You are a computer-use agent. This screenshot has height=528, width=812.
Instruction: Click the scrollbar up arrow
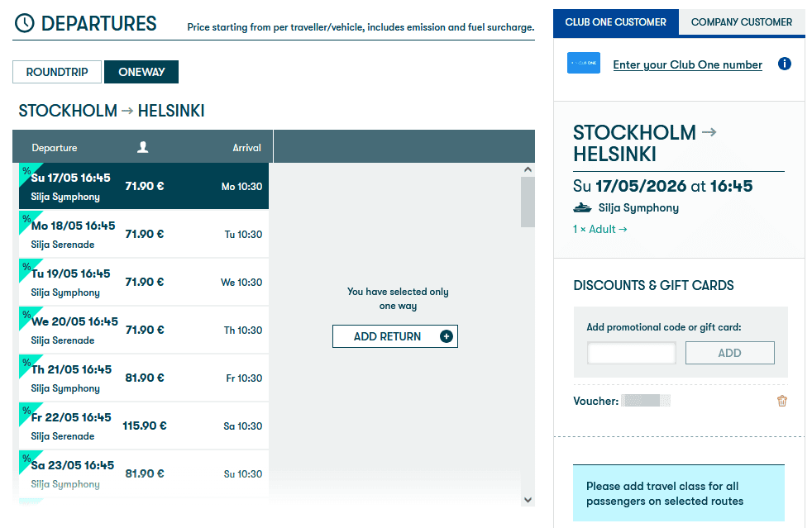pyautogui.click(x=527, y=168)
